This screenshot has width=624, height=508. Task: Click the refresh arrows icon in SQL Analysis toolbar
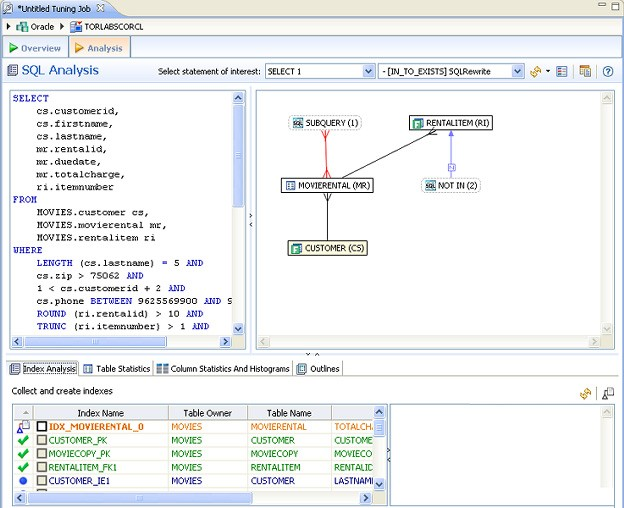pyautogui.click(x=535, y=72)
